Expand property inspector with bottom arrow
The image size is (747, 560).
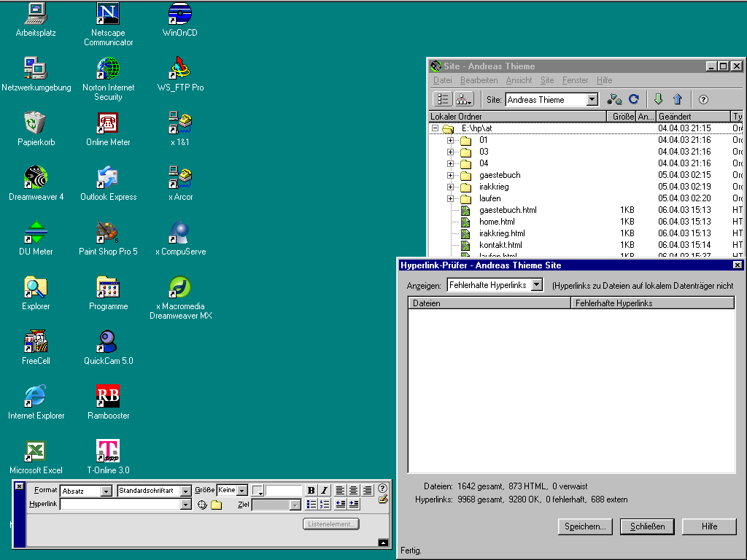384,542
